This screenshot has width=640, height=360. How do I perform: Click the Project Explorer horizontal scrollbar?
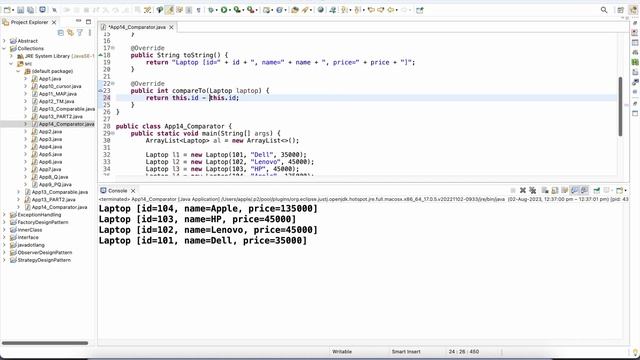point(45,343)
